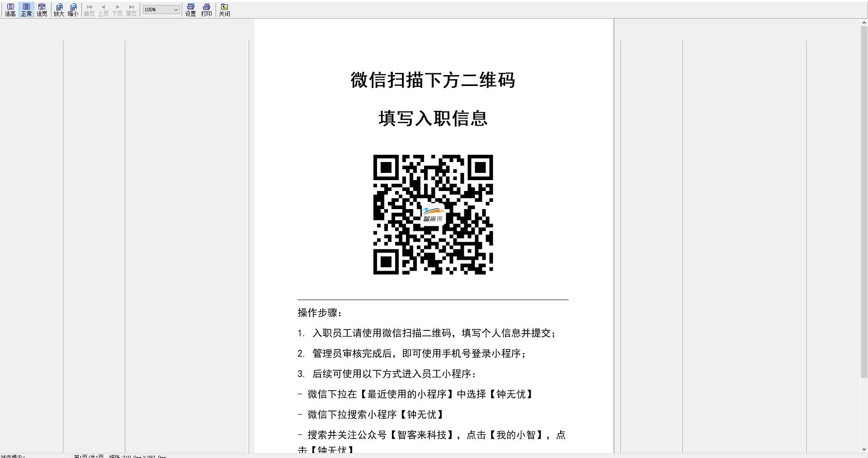Click the QR code image
The height and width of the screenshot is (458, 868).
click(433, 215)
